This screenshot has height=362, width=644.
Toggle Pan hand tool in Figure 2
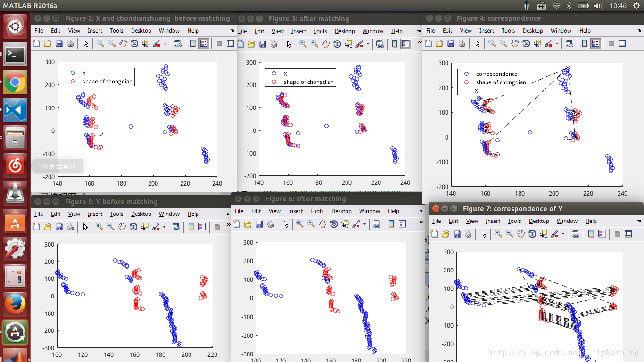pos(123,44)
